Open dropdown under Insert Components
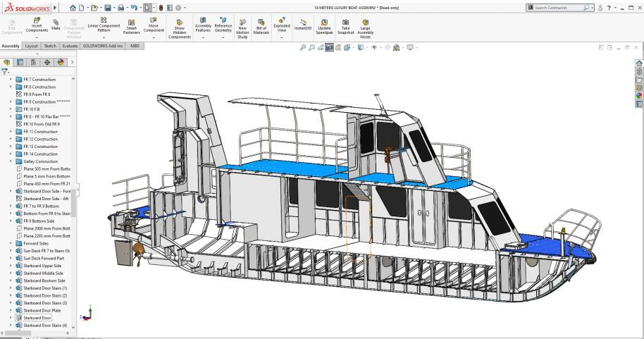 pos(37,37)
